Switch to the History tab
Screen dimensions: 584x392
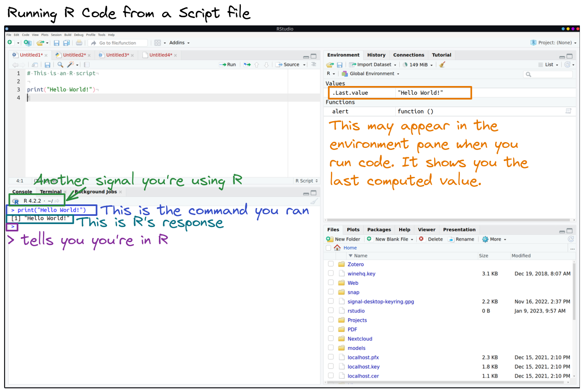click(376, 55)
